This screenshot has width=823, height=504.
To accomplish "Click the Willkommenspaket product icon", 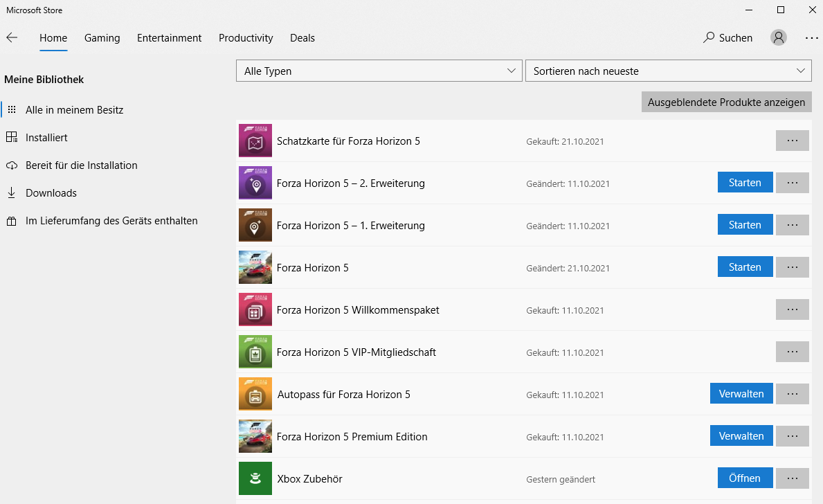I will tap(255, 309).
